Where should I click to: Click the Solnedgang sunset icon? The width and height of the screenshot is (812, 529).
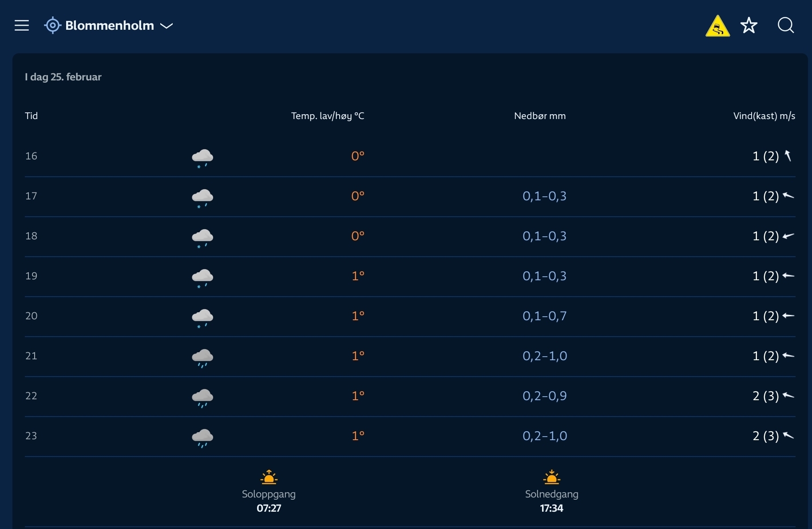click(551, 477)
